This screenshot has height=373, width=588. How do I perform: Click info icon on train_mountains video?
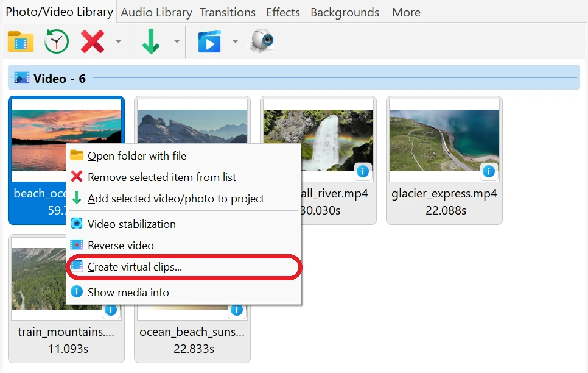click(111, 310)
